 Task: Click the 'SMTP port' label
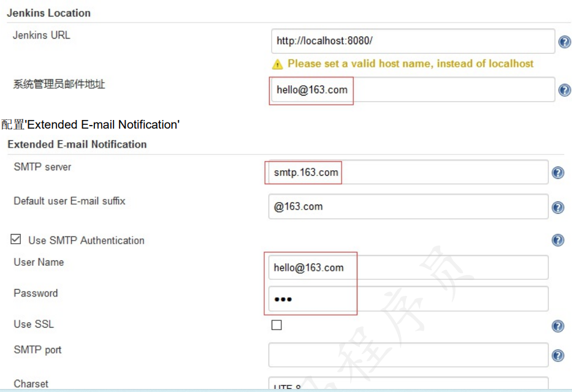coord(37,350)
